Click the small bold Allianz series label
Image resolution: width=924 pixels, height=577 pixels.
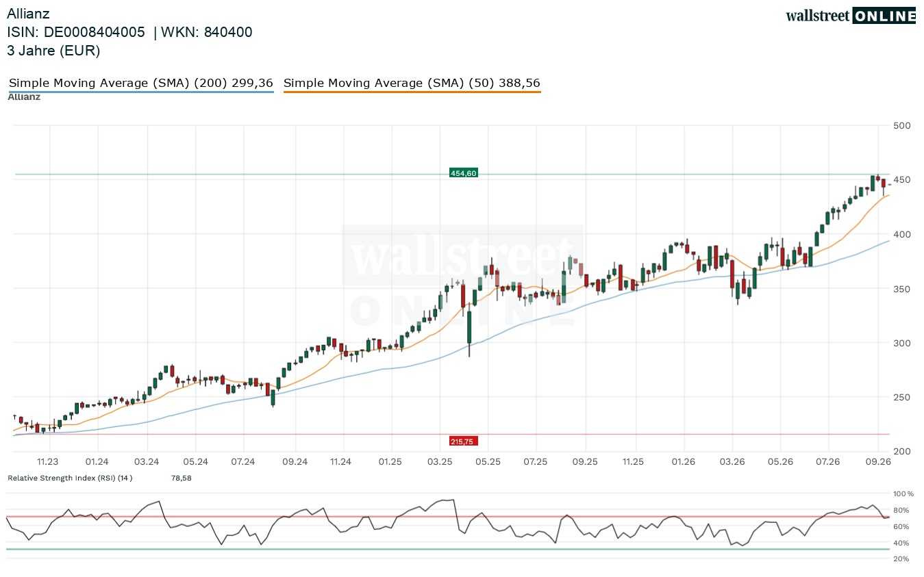[24, 97]
